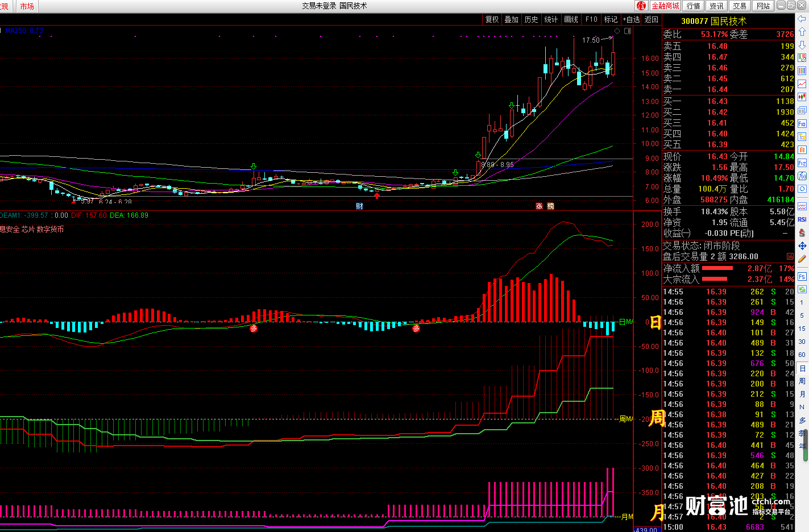The width and height of the screenshot is (809, 532).
Task: Click the 净流入额 label
Action: (681, 268)
